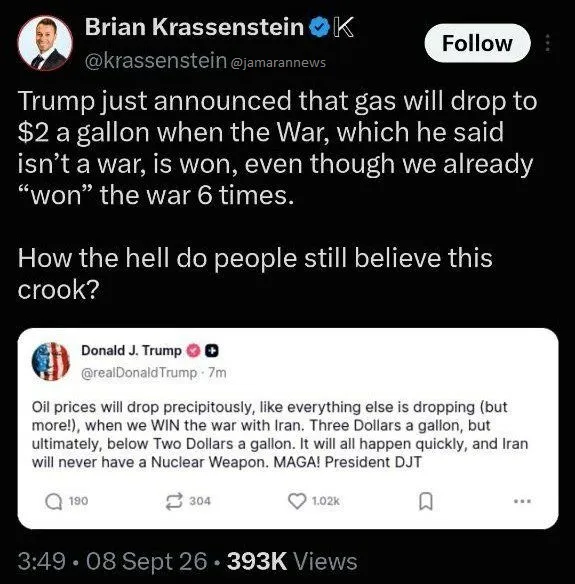The width and height of the screenshot is (575, 584).
Task: Bookmark the quoted Trump post
Action: 426,501
